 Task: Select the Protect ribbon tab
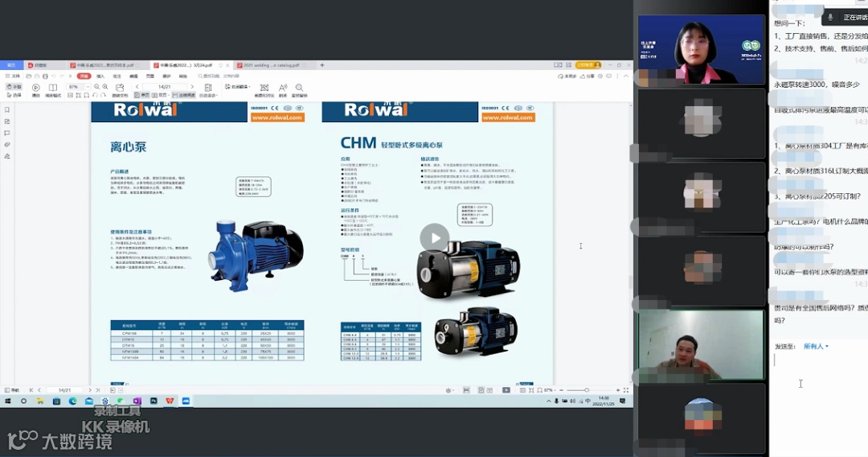166,76
